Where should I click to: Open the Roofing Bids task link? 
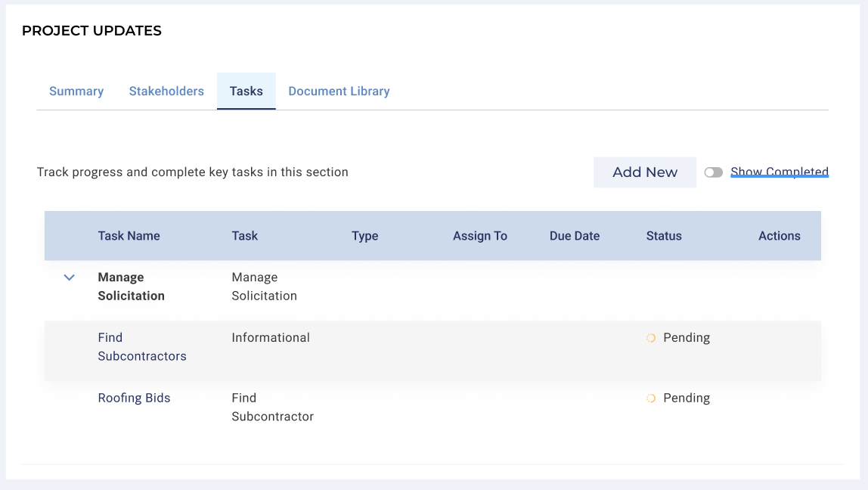134,398
